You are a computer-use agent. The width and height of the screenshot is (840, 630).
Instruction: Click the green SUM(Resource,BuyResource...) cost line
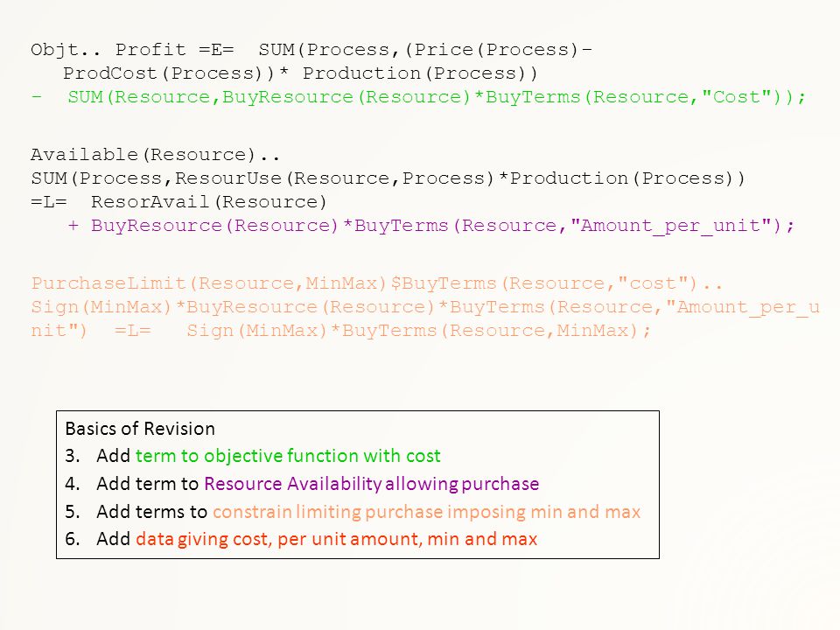[418, 97]
